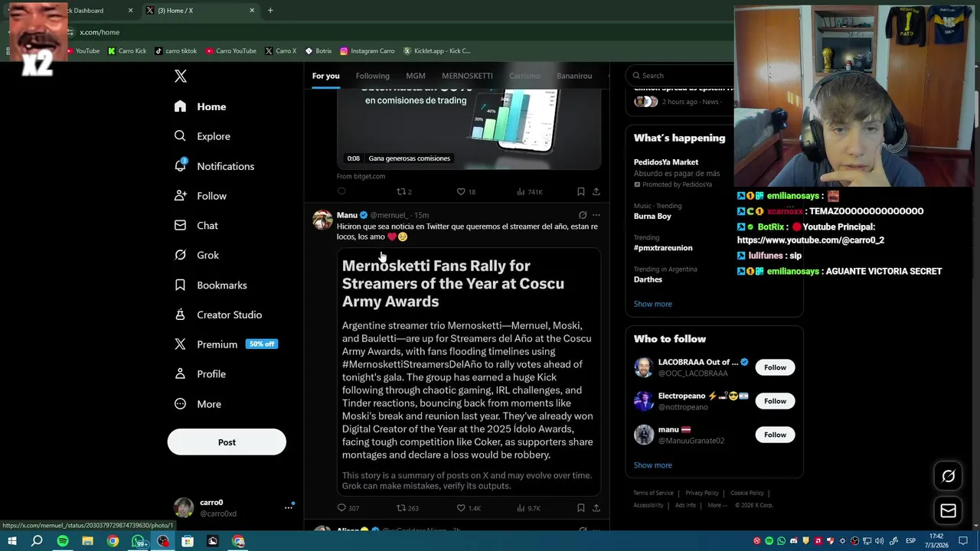The image size is (980, 551).
Task: Switch to the MGM tab
Action: point(416,76)
